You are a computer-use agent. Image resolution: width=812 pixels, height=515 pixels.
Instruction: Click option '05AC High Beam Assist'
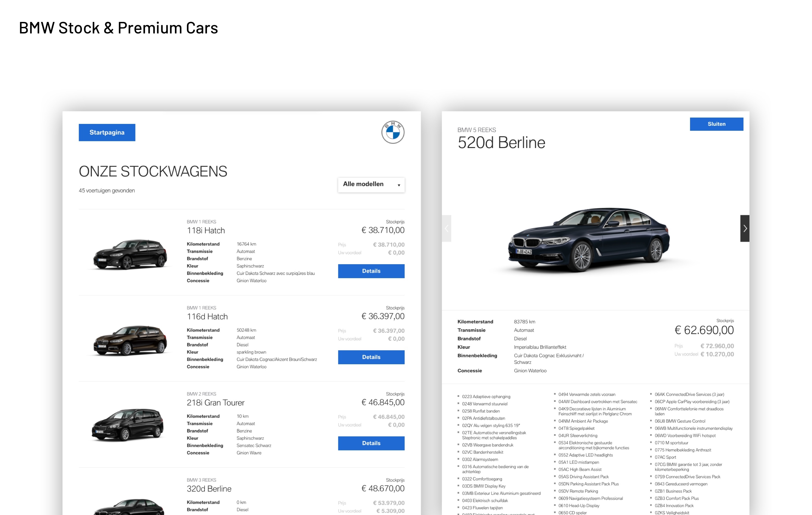pos(580,470)
